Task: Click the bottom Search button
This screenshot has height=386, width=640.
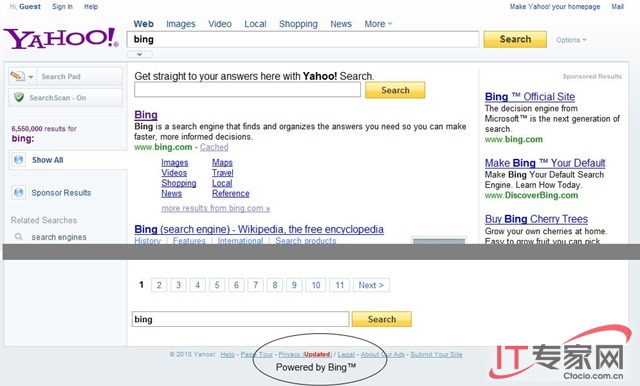Action: [x=382, y=319]
